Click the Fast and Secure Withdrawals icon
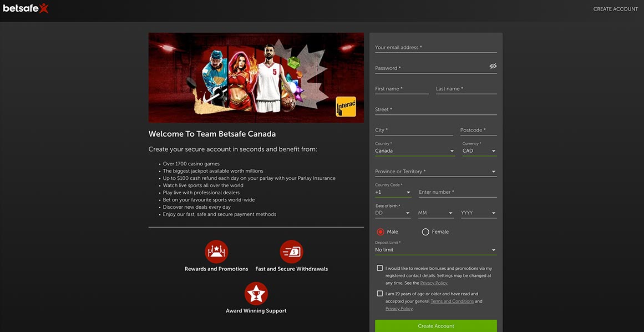Screen dimensions: 644x332 tap(292, 251)
